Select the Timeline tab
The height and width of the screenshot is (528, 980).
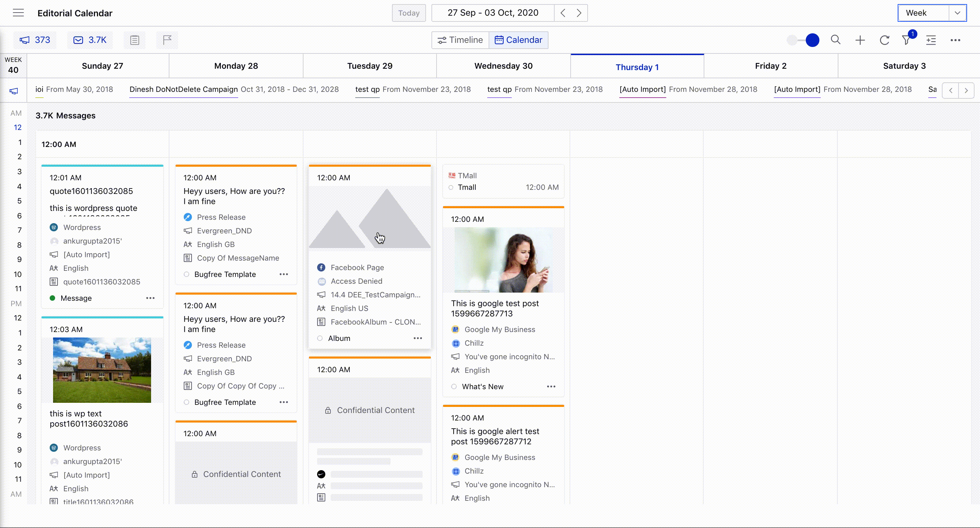[x=460, y=40]
